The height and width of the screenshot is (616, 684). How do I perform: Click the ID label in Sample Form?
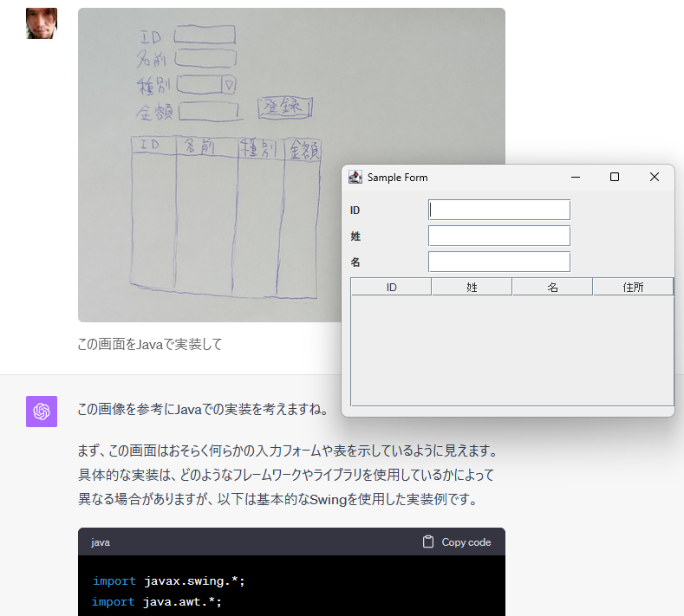pos(355,211)
